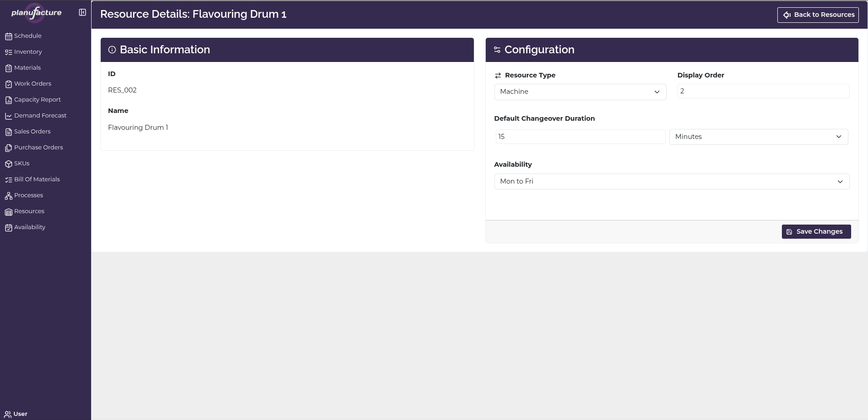Viewport: 868px width, 420px height.
Task: Click the Work Orders clipboard-check icon
Action: (8, 84)
